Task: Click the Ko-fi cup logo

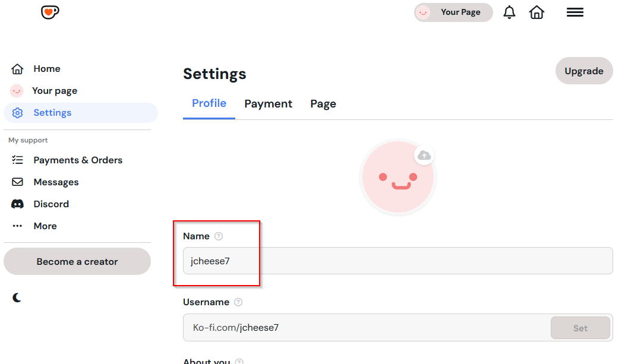Action: pyautogui.click(x=50, y=12)
